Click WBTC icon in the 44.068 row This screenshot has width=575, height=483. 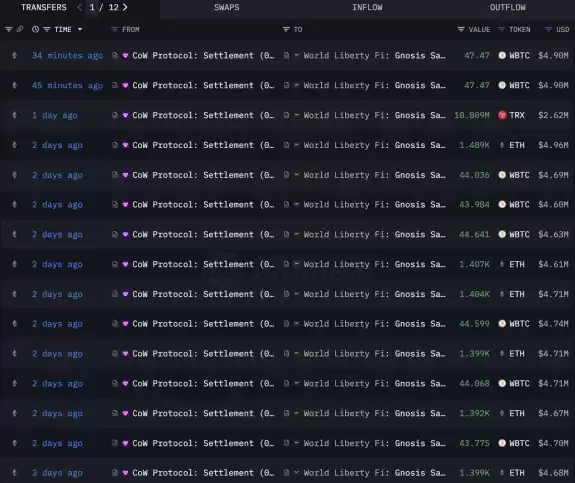[502, 384]
